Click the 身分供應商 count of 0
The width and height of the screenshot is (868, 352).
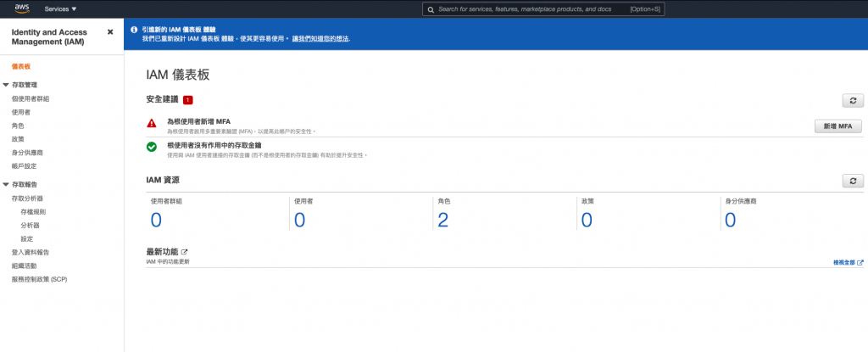(x=730, y=220)
